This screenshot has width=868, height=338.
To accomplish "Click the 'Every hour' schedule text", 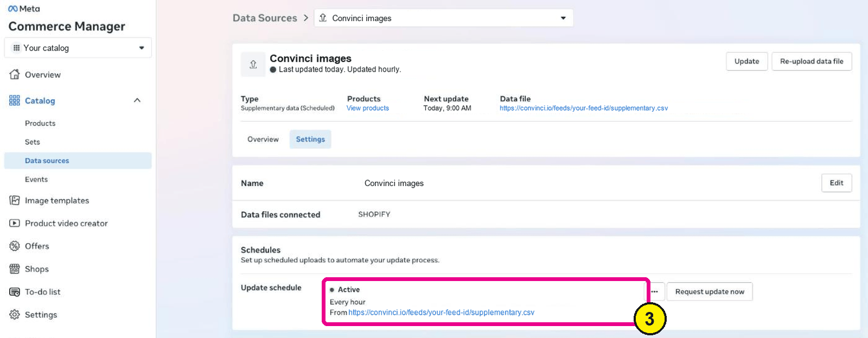I will [348, 302].
